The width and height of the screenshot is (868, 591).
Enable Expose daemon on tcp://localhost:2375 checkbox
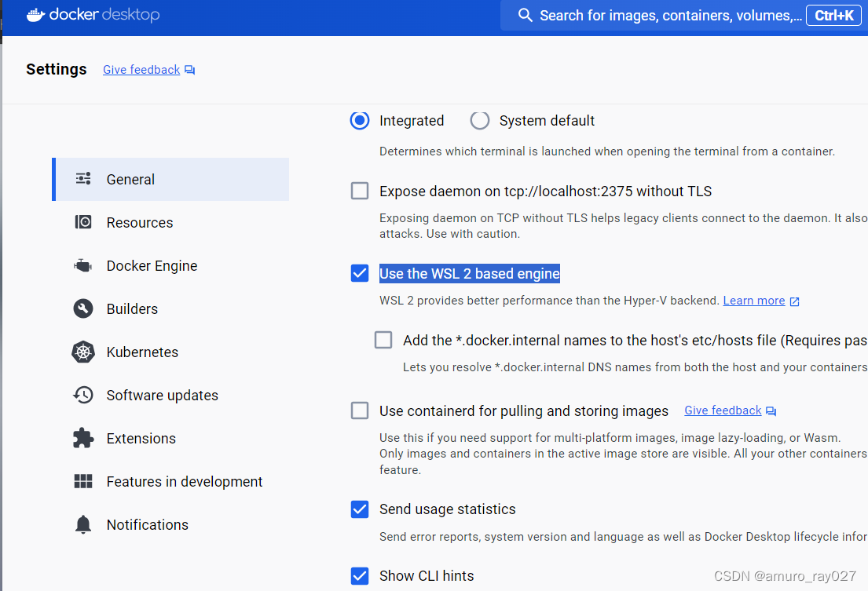360,191
